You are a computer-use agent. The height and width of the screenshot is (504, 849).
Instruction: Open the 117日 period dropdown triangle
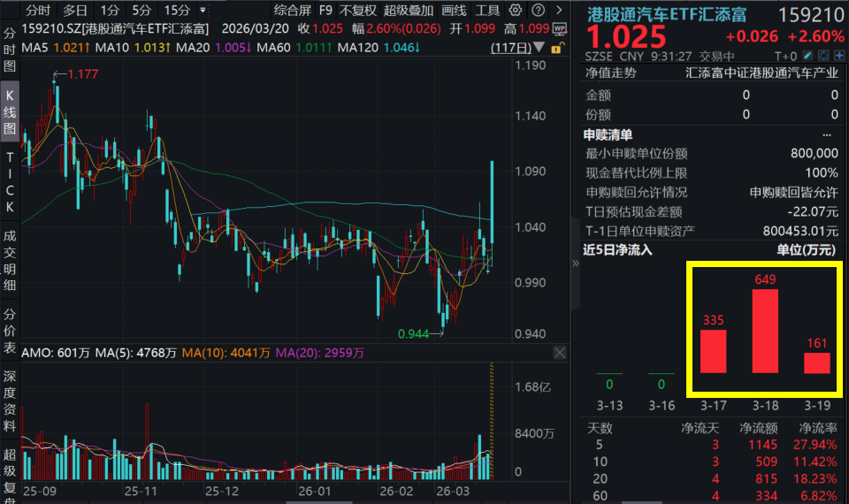tap(539, 48)
